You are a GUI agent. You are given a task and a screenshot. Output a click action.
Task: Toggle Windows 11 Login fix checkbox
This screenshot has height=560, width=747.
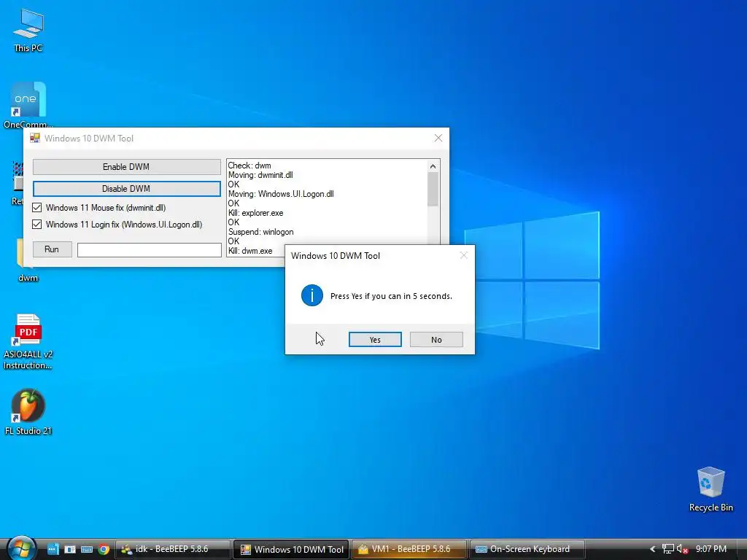point(36,225)
